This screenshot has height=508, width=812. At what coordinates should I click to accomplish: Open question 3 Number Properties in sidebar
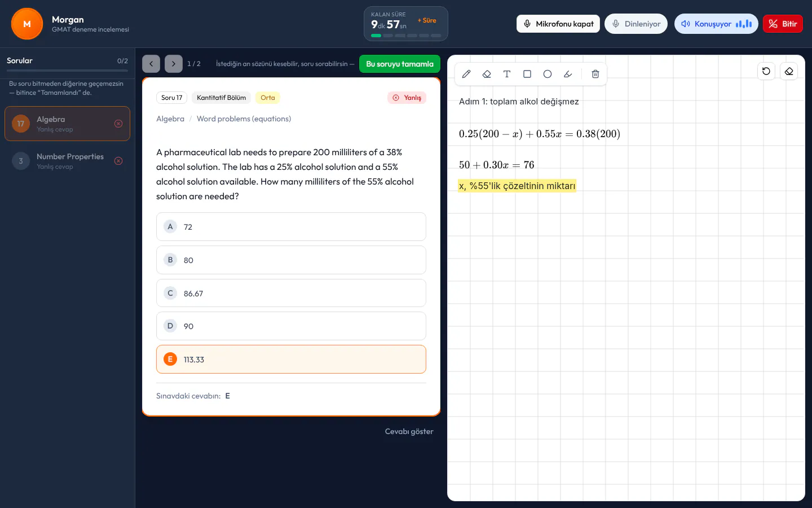67,161
